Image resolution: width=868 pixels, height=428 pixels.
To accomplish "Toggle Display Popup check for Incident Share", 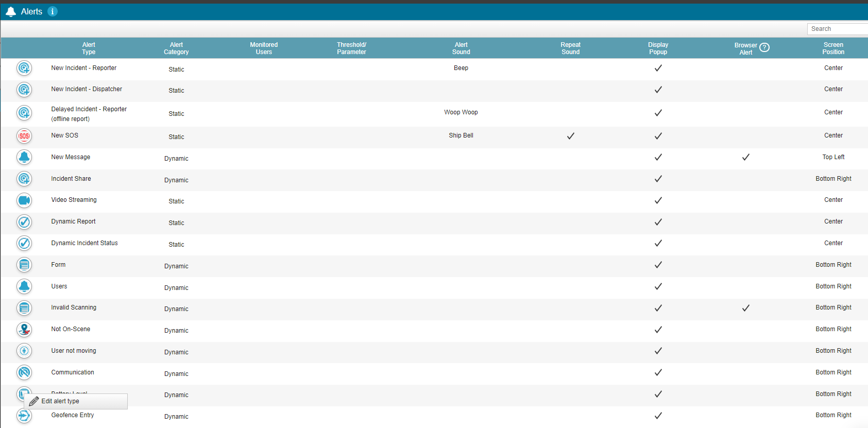I will (658, 179).
